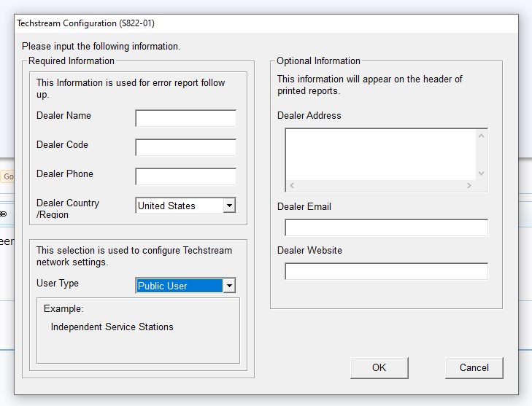Click the address box scroll left arrow
The width and height of the screenshot is (532, 406).
292,185
